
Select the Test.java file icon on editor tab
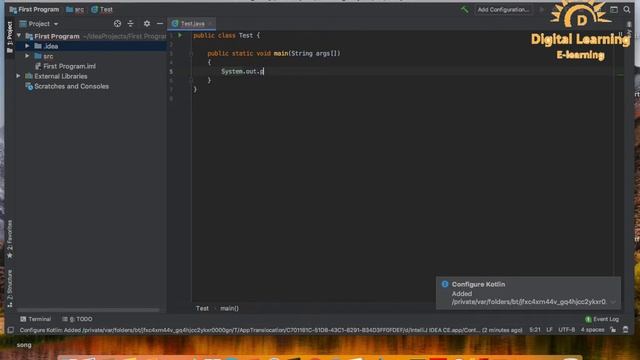click(x=175, y=24)
